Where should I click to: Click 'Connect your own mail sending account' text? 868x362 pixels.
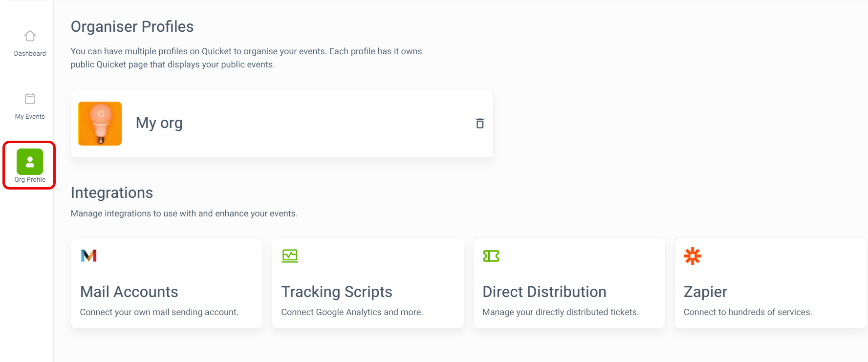(159, 312)
